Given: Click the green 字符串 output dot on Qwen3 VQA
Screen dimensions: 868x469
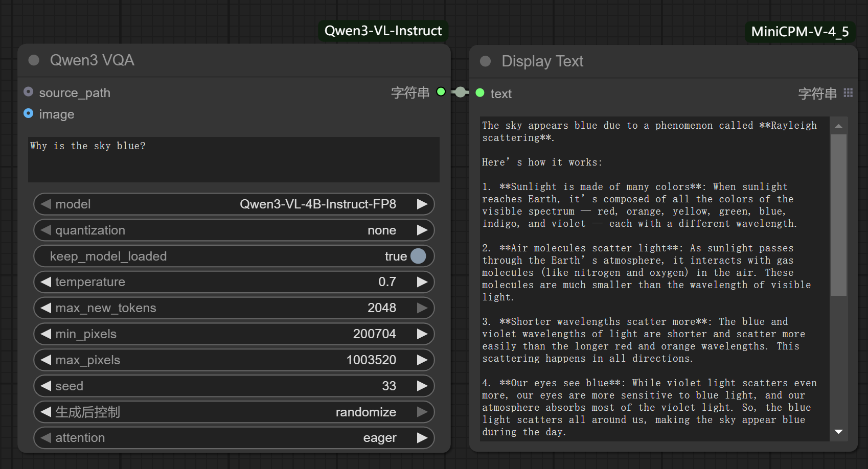Looking at the screenshot, I should (440, 92).
